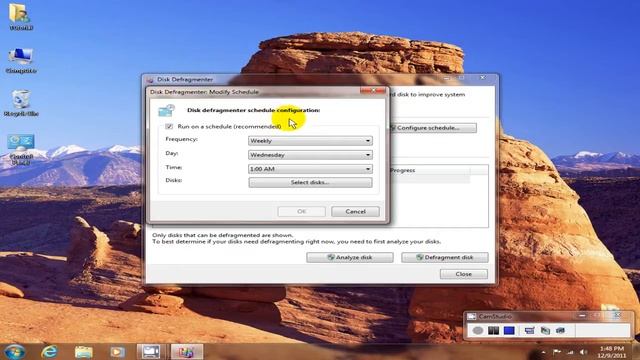Switch to the Disk Defragmenter taskbar button
Viewport: 640px width, 360px height.
pyautogui.click(x=186, y=351)
